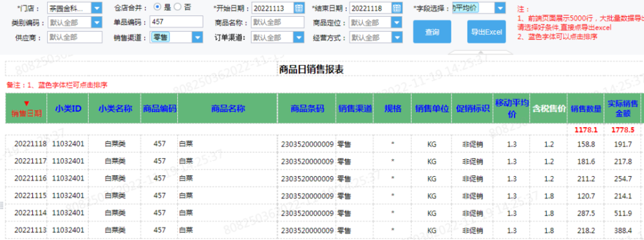644x240 pixels.
Task: Click the 查询 query button
Action: pos(432,32)
